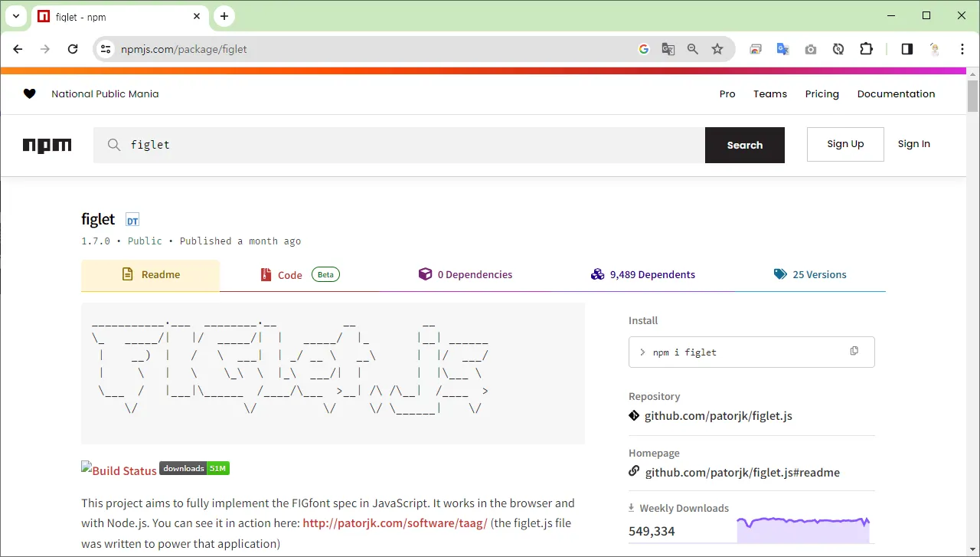Viewport: 980px width, 557px height.
Task: Open the Extensions puzzle menu
Action: tap(866, 49)
